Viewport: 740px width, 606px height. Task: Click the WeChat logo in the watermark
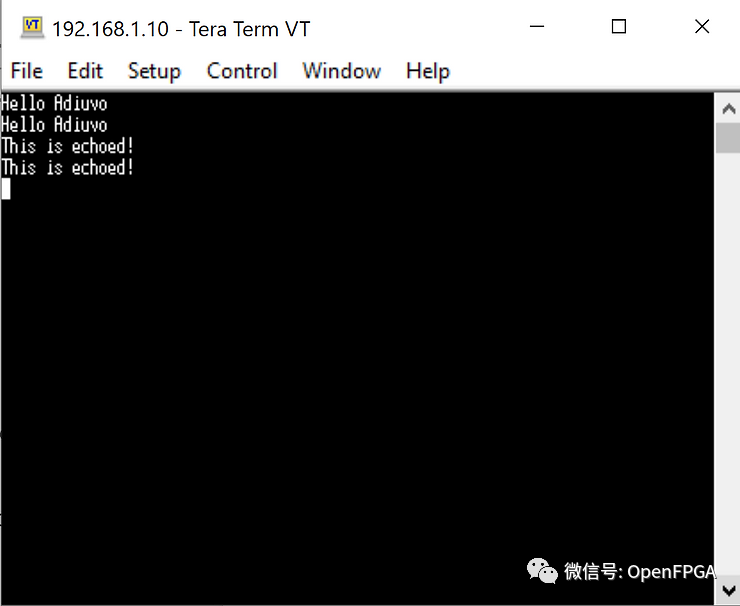[x=543, y=571]
